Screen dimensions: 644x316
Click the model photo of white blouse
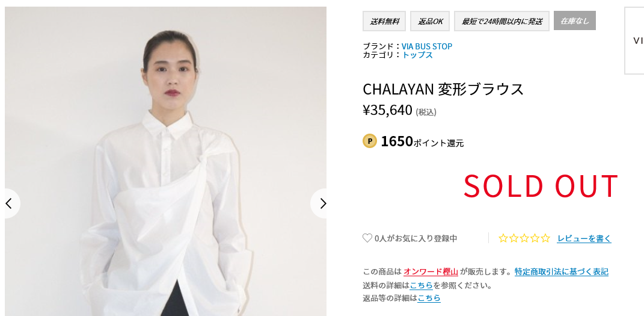[165, 161]
